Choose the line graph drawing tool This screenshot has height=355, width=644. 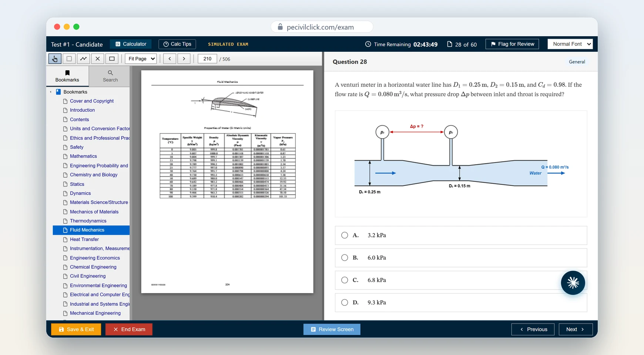click(x=84, y=59)
